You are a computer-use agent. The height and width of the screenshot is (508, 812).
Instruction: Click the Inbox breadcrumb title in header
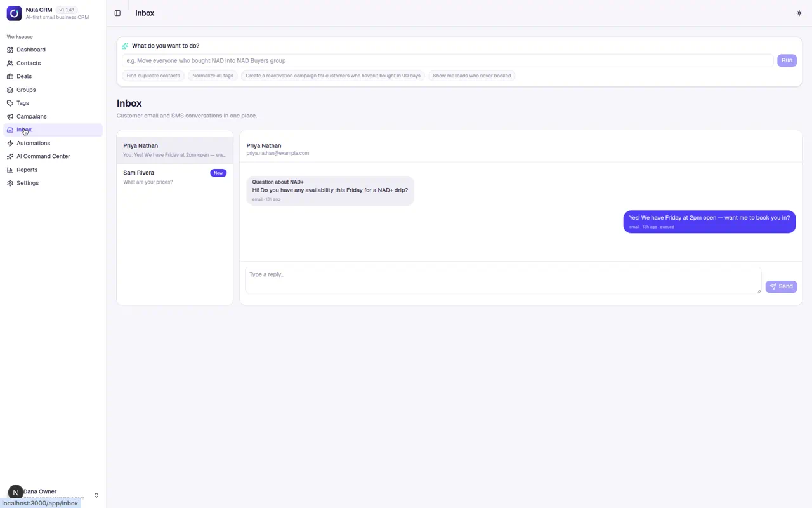pos(145,13)
